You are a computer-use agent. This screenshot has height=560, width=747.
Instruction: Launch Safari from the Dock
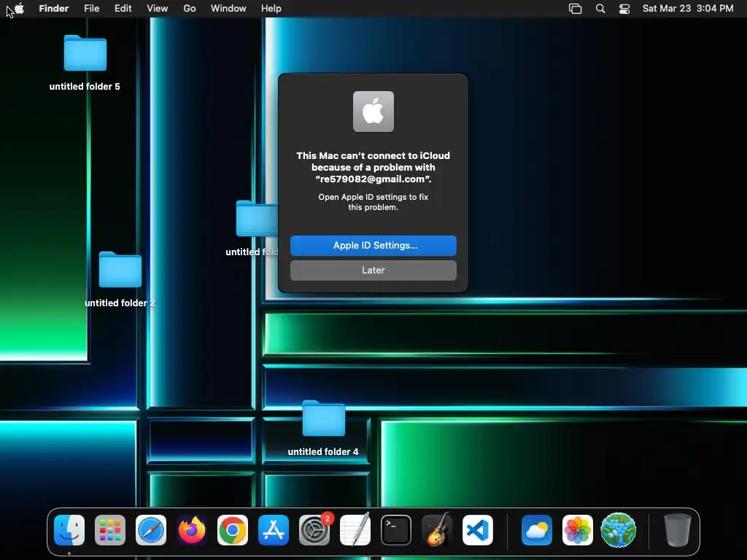pyautogui.click(x=151, y=530)
